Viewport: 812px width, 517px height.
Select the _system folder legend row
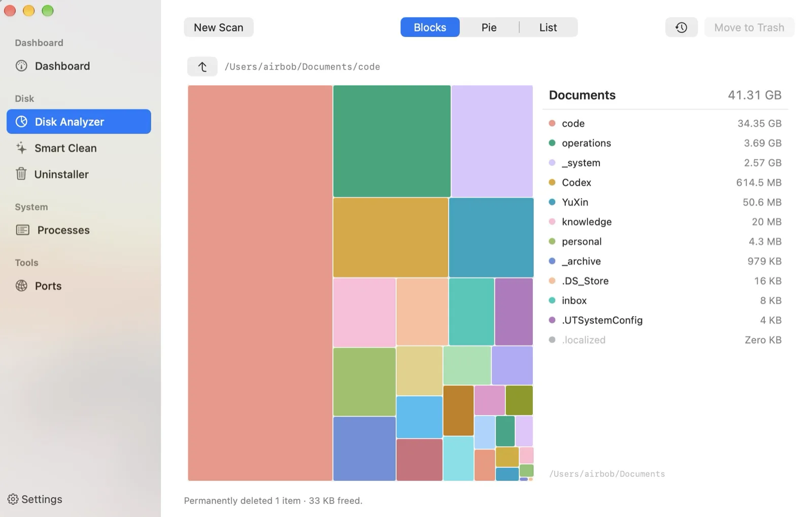tap(665, 163)
